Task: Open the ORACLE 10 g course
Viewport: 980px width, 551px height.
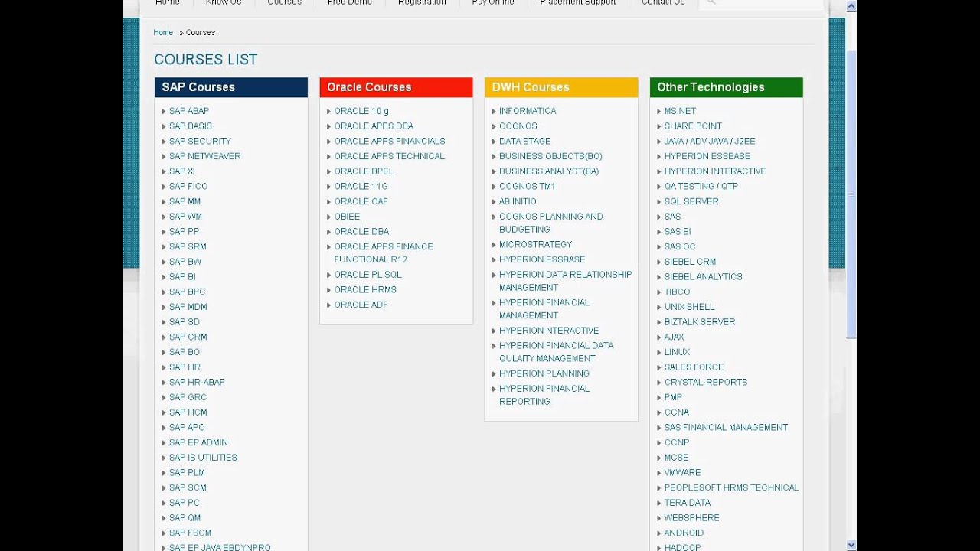Action: (361, 111)
